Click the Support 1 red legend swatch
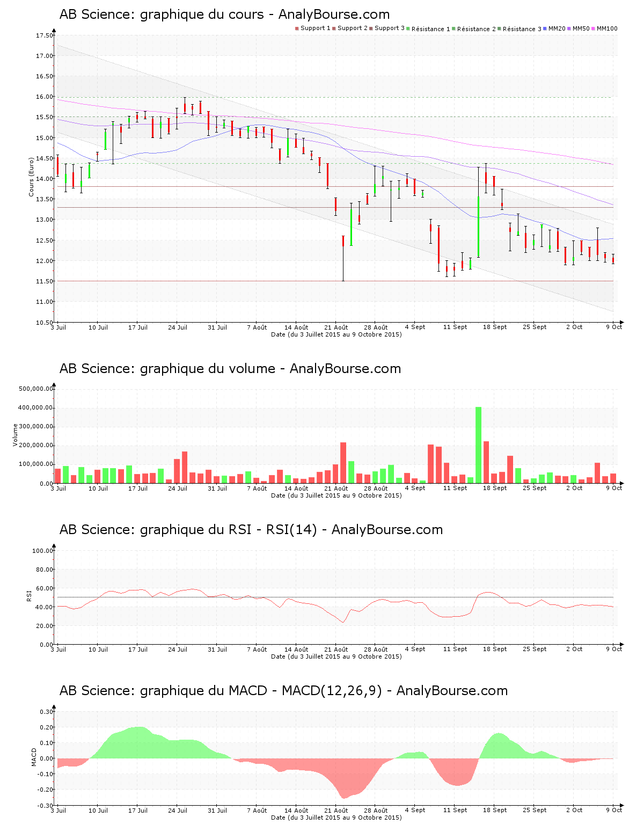 297,28
